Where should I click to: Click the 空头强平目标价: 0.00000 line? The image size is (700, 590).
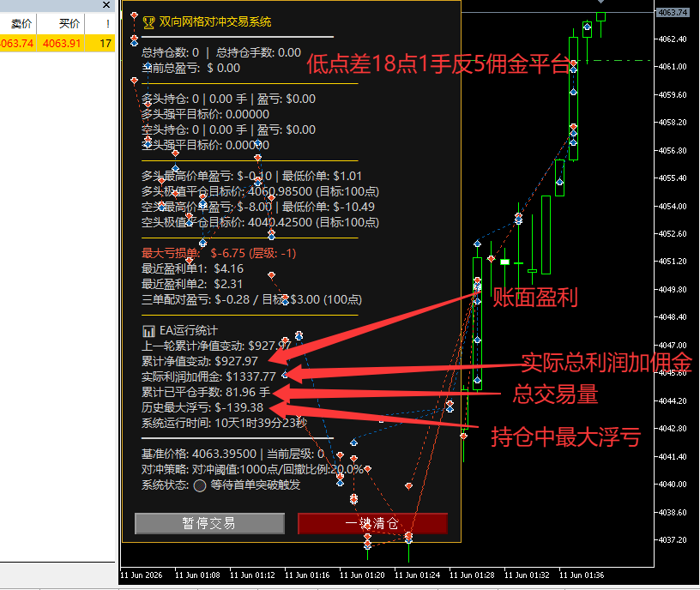(205, 146)
